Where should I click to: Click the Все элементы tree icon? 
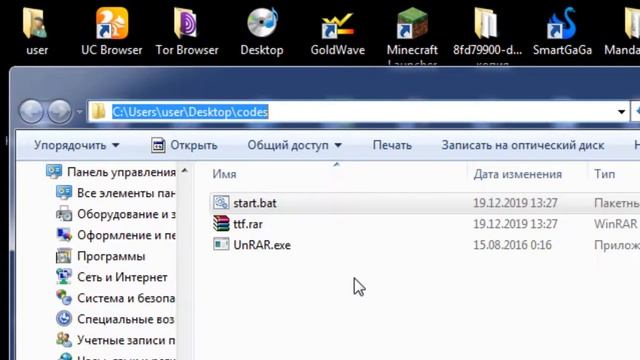(x=64, y=193)
